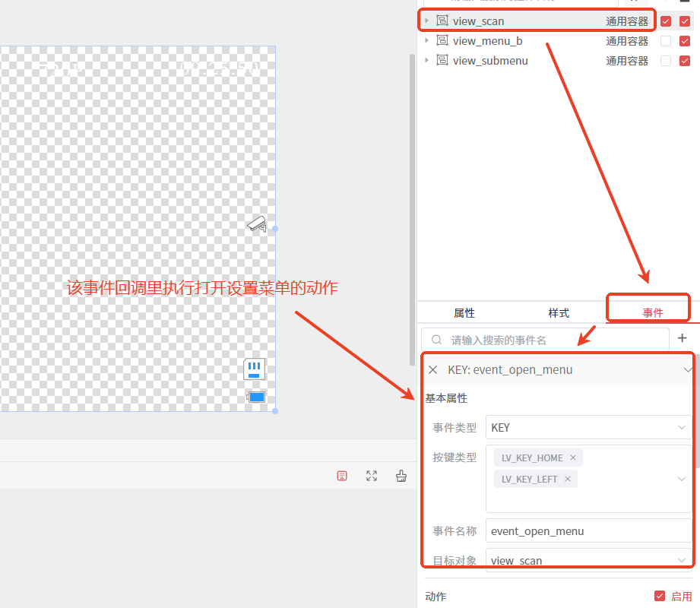
Task: Switch to the 样式 tab
Action: tap(559, 313)
